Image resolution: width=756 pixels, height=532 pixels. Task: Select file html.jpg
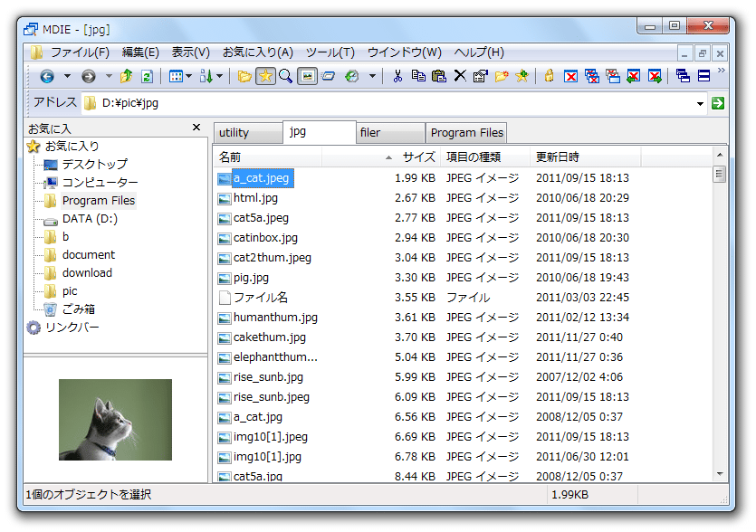(x=255, y=198)
